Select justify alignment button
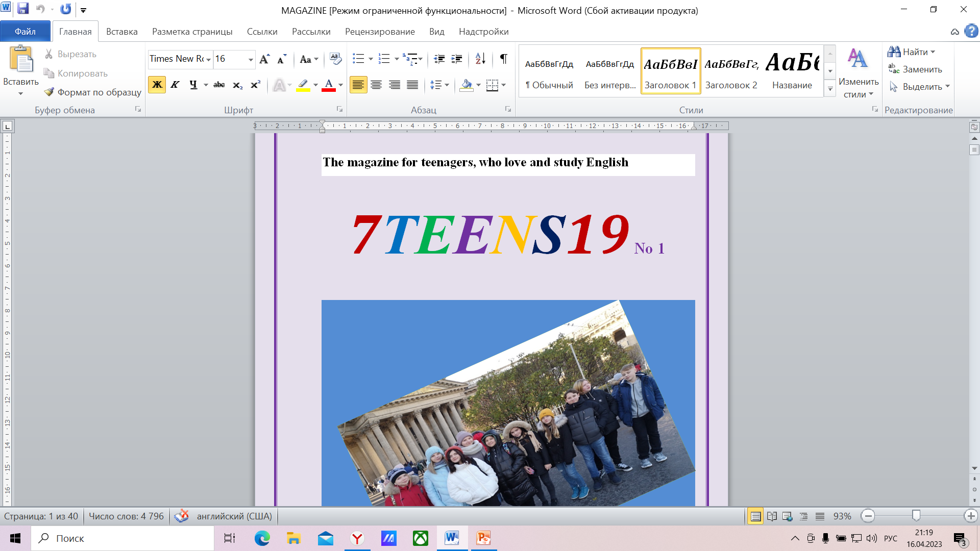This screenshot has width=980, height=551. click(412, 85)
